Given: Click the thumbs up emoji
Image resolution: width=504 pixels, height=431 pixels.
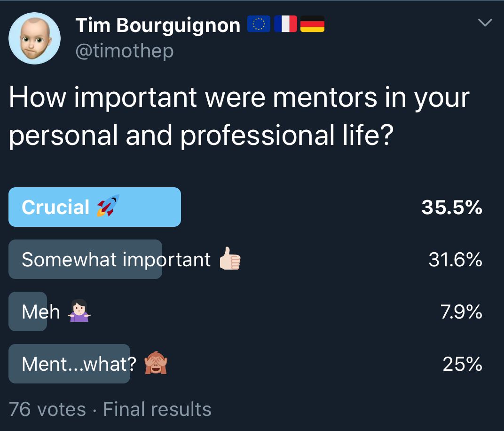Looking at the screenshot, I should 230,258.
